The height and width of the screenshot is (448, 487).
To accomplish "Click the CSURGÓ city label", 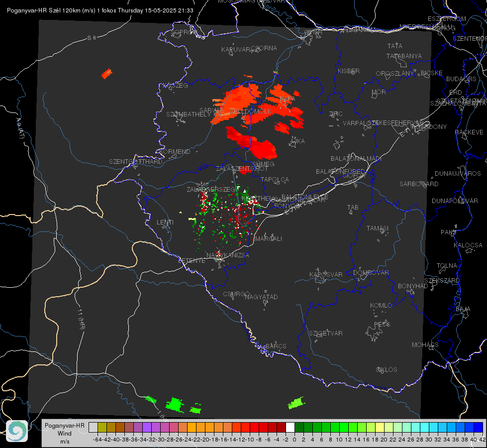I will pos(236,294).
